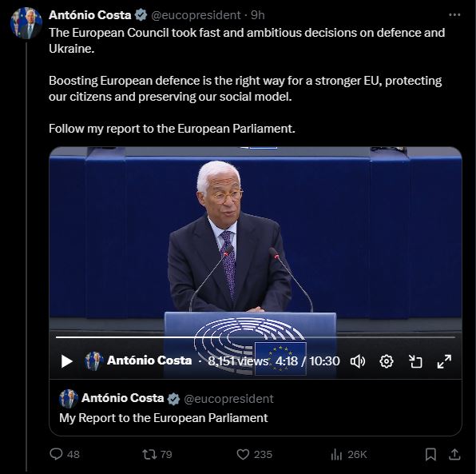Image resolution: width=476 pixels, height=474 pixels.
Task: Click the avatar in the quoted post
Action: [69, 398]
